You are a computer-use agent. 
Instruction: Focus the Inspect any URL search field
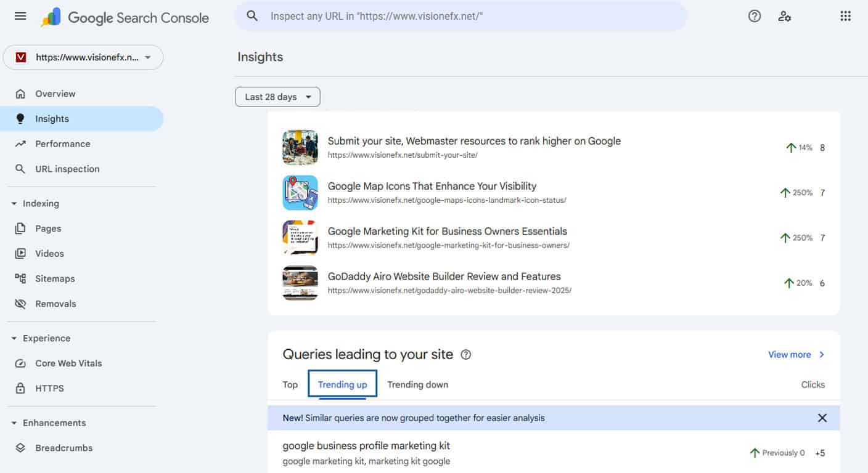pyautogui.click(x=461, y=16)
